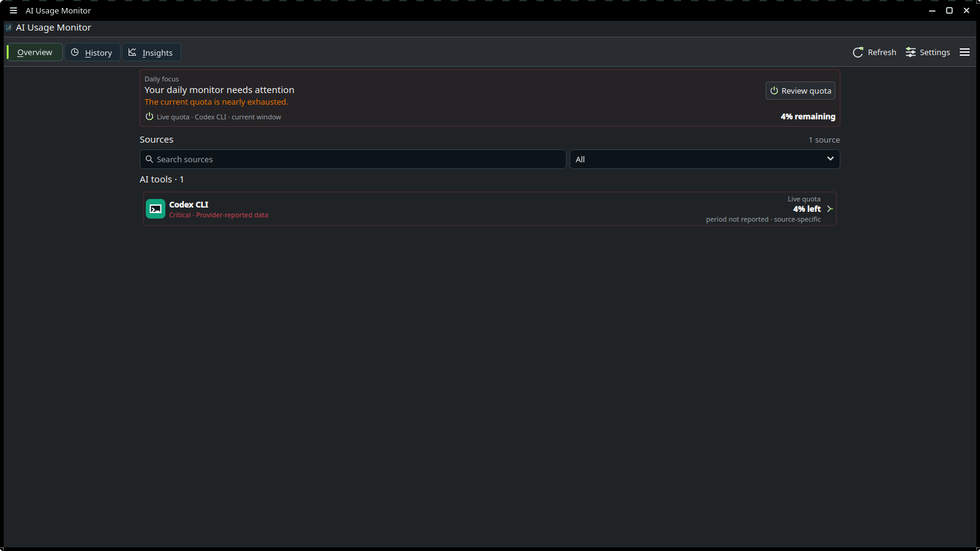This screenshot has height=551, width=980.
Task: Click the '1 source' count text
Action: [x=824, y=140]
